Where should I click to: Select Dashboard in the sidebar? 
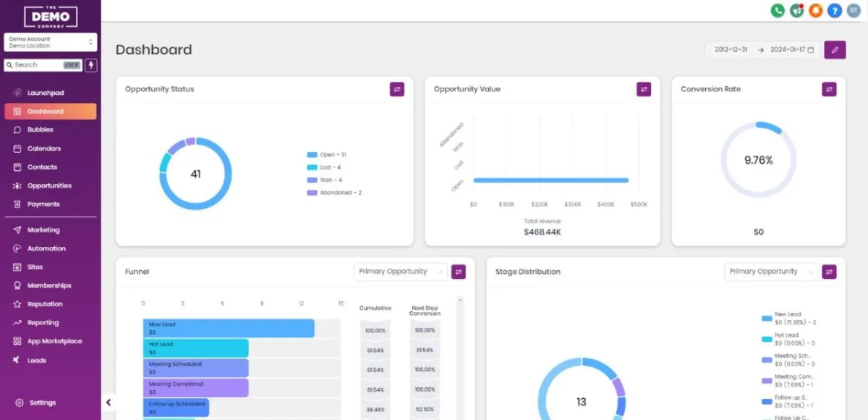[x=51, y=112]
